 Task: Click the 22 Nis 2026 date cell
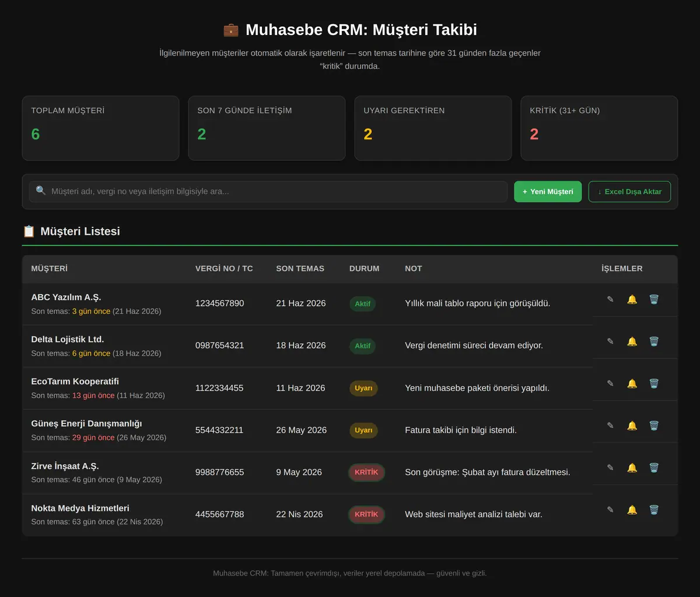click(x=299, y=514)
